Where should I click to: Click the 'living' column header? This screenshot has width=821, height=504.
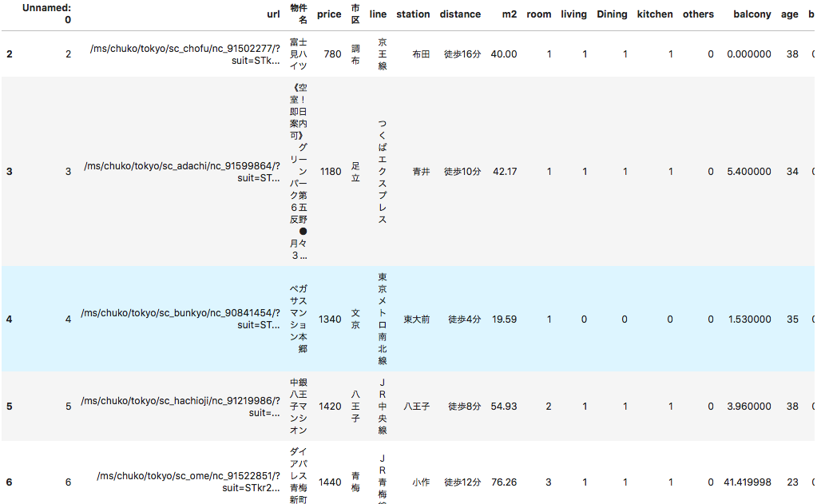pos(574,14)
